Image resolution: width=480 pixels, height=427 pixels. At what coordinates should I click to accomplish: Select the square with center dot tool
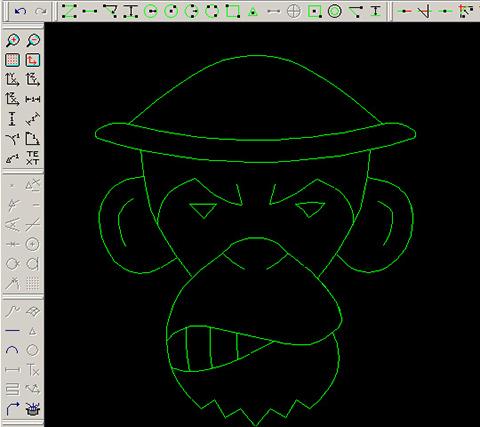(314, 12)
